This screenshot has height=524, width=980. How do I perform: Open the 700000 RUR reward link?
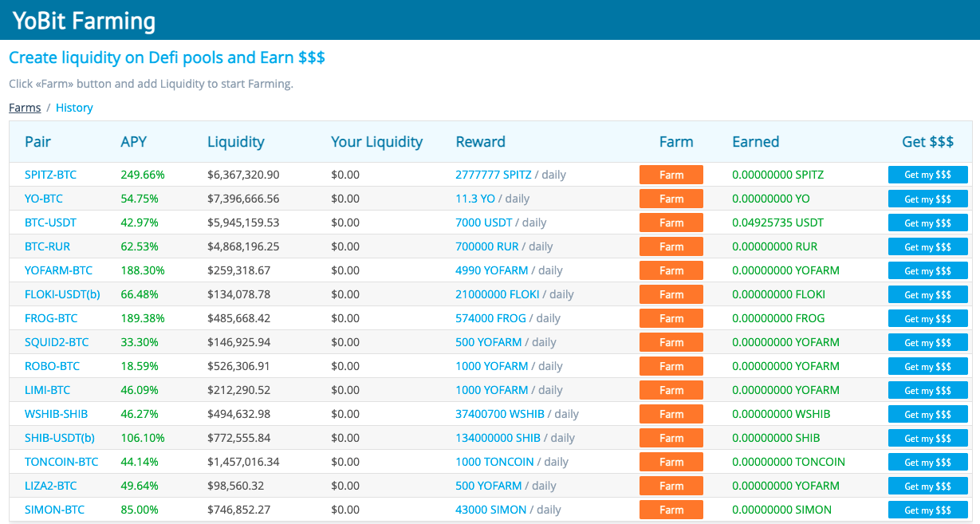[486, 246]
